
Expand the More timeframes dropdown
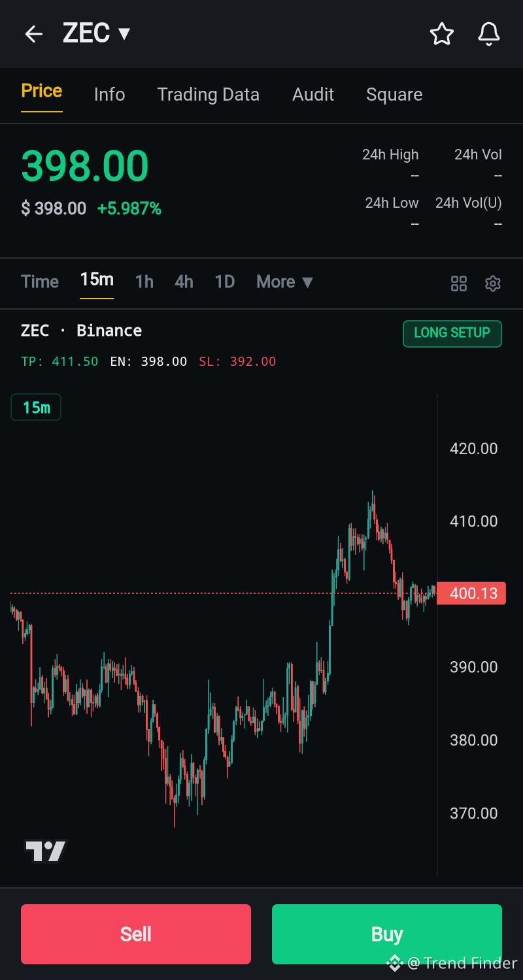click(x=285, y=282)
